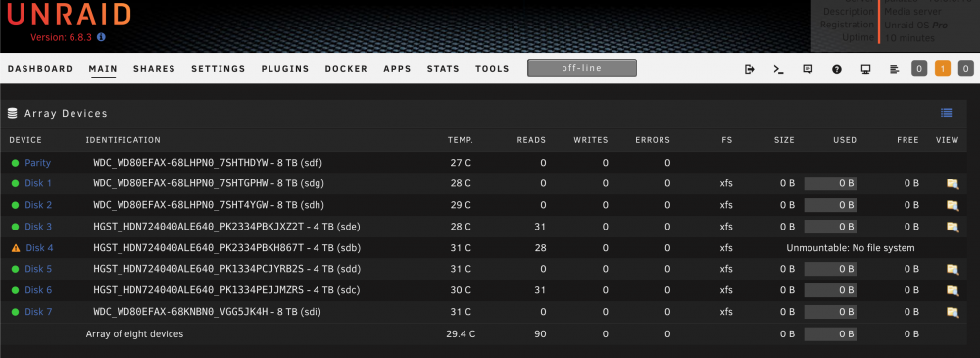Image resolution: width=980 pixels, height=358 pixels.
Task: Click Disk 5 used space bar
Action: [830, 269]
